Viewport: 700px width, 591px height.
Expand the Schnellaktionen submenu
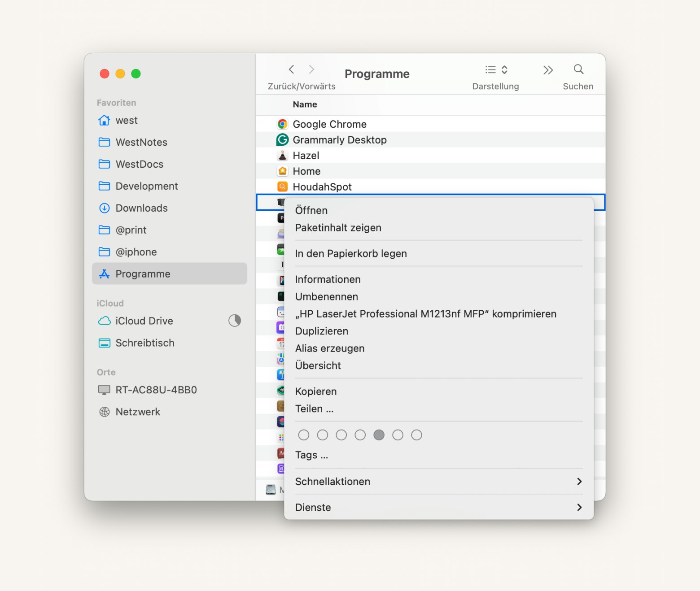coord(439,482)
